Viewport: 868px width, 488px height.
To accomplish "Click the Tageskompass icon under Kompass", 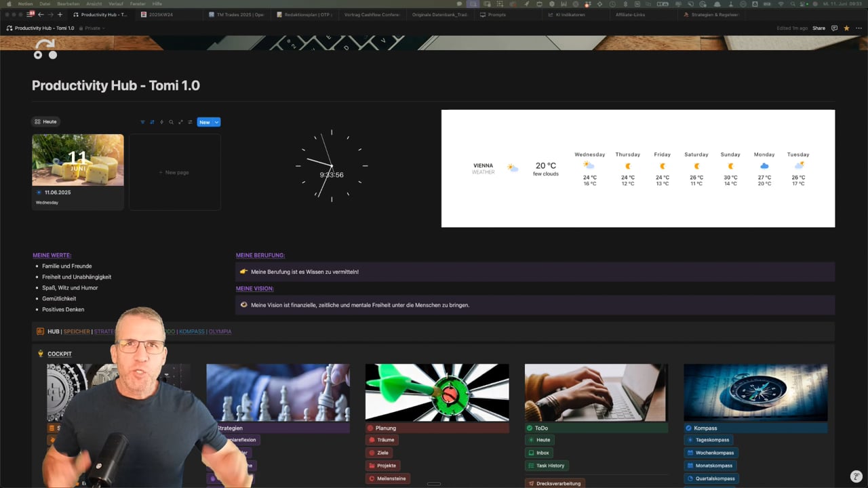I will coord(690,440).
